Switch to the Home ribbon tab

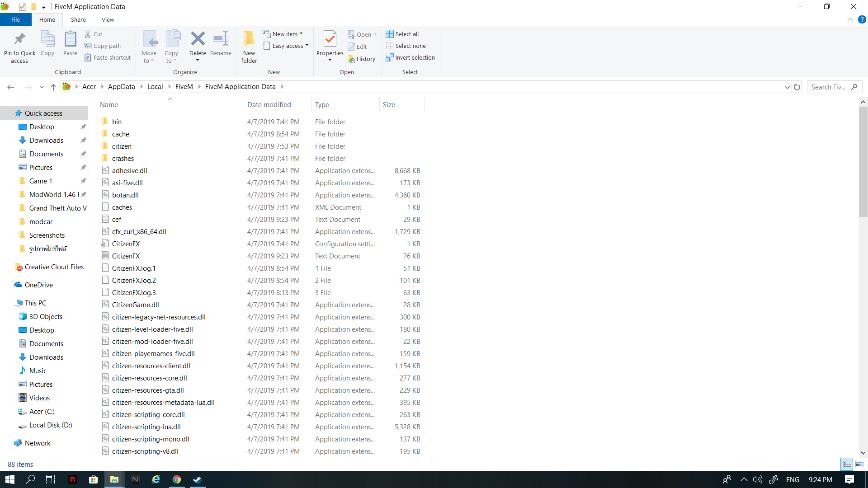pos(47,19)
